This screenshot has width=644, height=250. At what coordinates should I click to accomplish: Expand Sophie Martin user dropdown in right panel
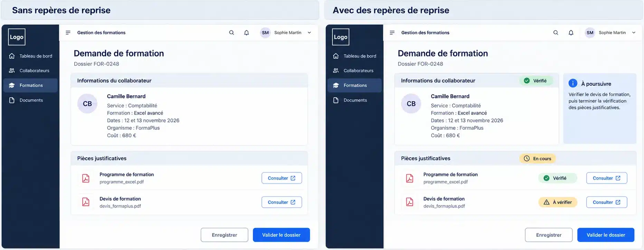coord(634,33)
